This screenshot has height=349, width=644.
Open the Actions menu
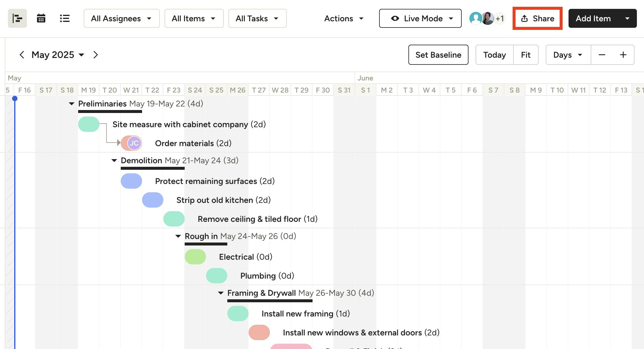pyautogui.click(x=344, y=18)
